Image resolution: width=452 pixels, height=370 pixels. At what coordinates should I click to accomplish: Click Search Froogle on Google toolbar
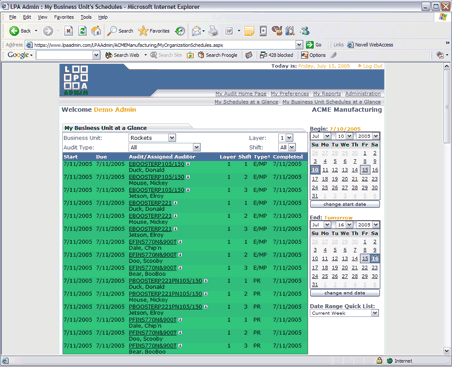pos(218,55)
